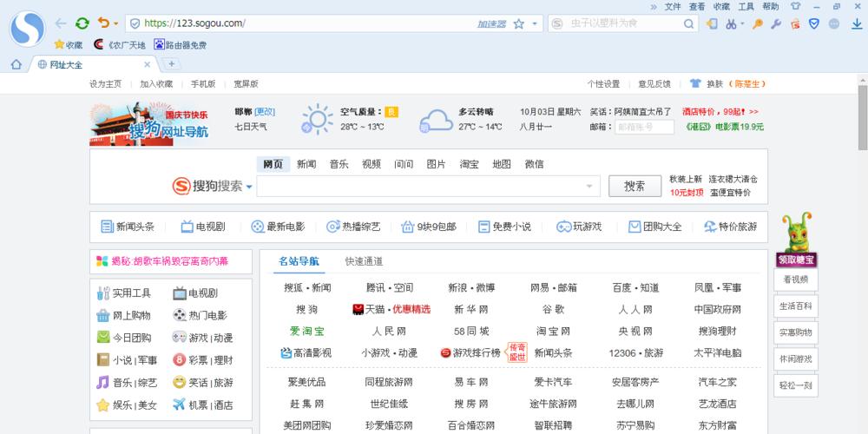
Task: Open the 爱淘宝 link
Action: [x=307, y=331]
